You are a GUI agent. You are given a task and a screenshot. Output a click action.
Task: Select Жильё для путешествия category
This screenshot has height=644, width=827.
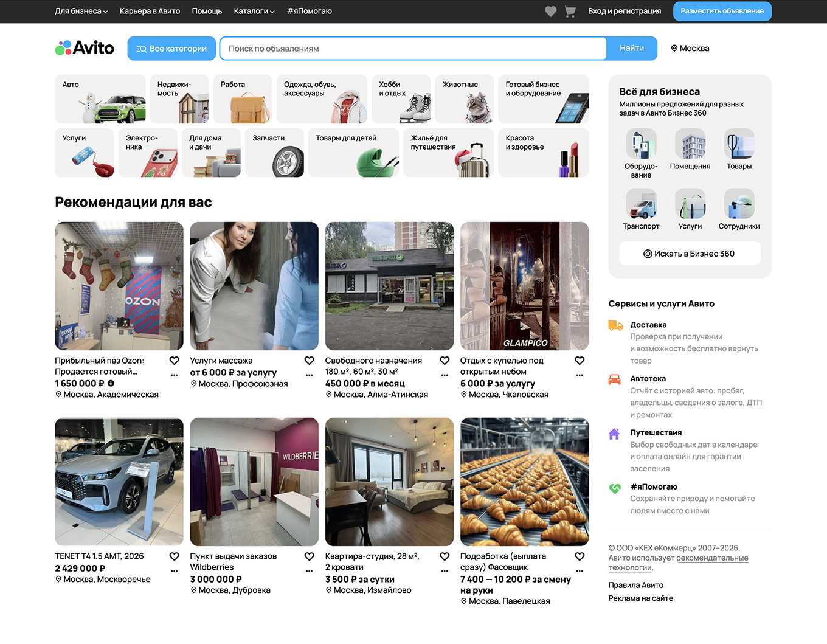coord(449,153)
